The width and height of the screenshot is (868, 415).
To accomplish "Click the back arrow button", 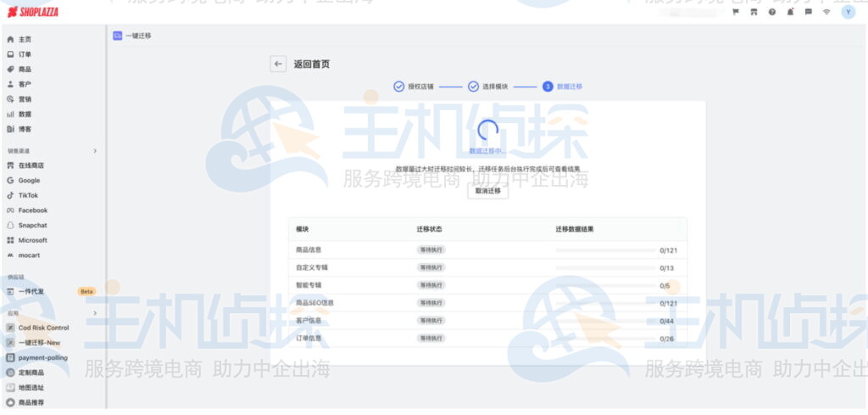I will [278, 64].
